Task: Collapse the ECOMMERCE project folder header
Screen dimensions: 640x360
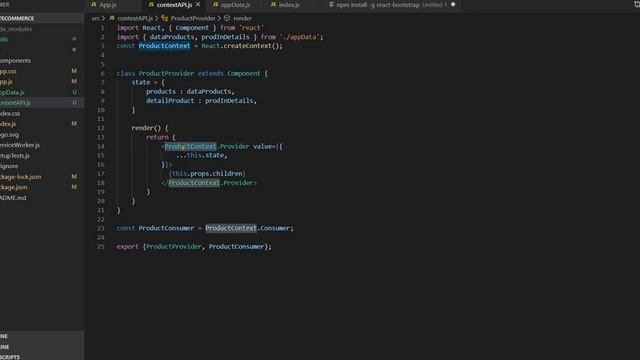Action: 42,18
